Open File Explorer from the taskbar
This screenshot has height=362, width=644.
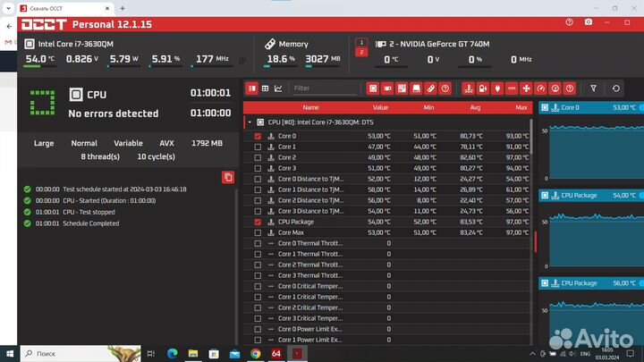coord(193,353)
